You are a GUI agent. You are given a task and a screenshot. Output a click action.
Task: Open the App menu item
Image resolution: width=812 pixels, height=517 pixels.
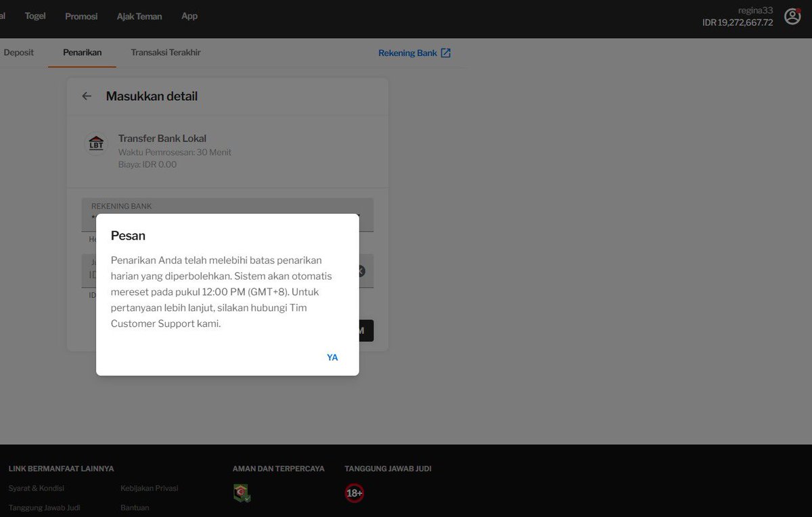pyautogui.click(x=189, y=16)
